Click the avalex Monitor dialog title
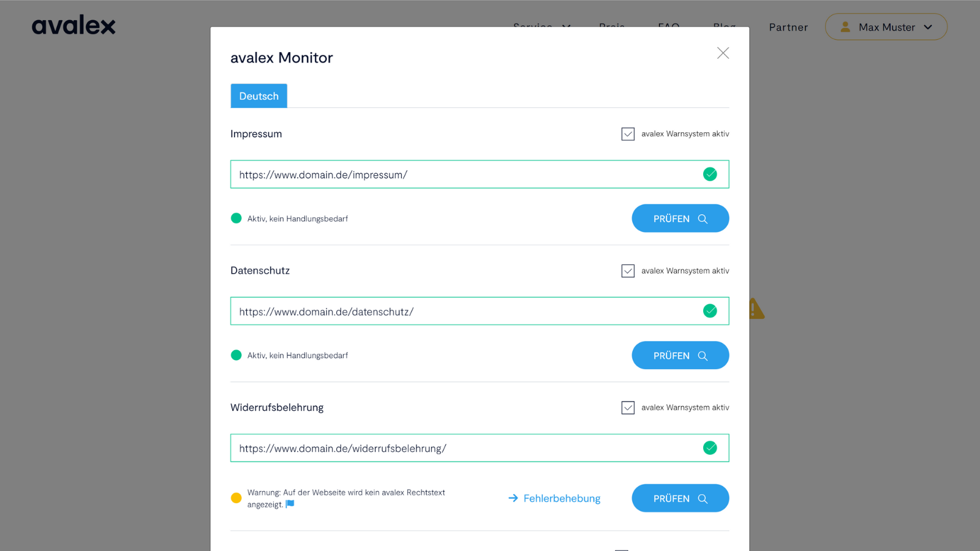The height and width of the screenshot is (551, 980). click(282, 58)
